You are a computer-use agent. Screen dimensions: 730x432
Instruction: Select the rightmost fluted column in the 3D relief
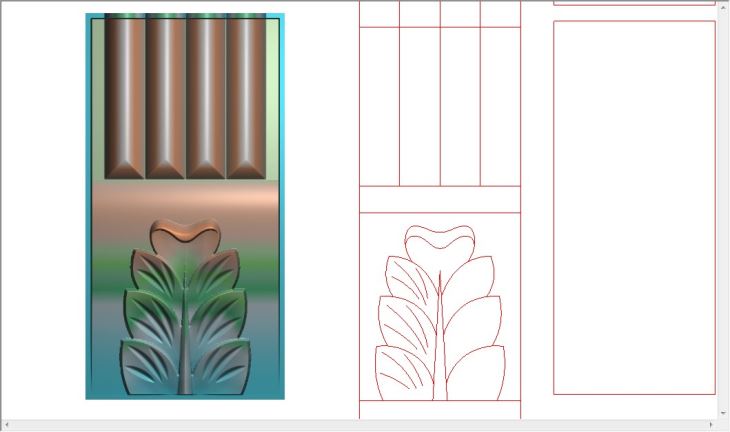click(246, 95)
